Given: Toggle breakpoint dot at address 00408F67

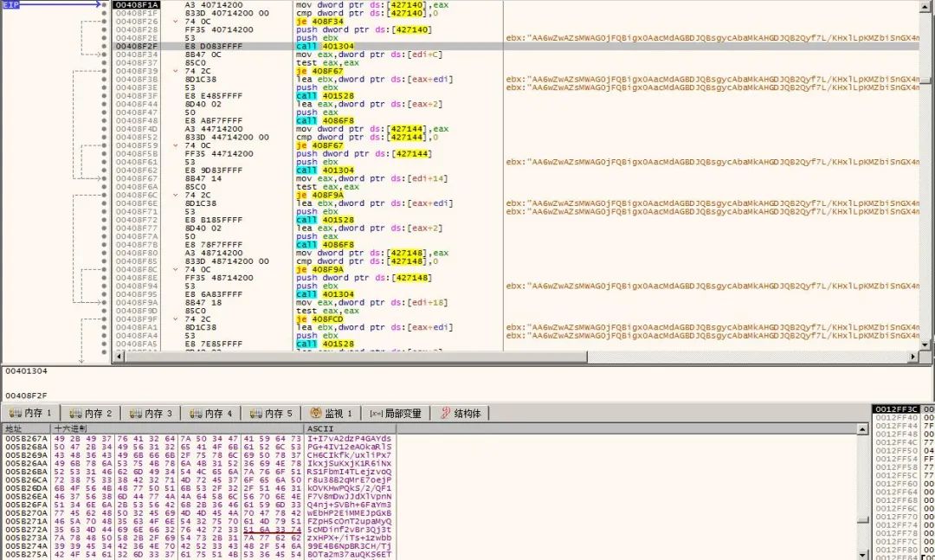Looking at the screenshot, I should click(x=103, y=178).
